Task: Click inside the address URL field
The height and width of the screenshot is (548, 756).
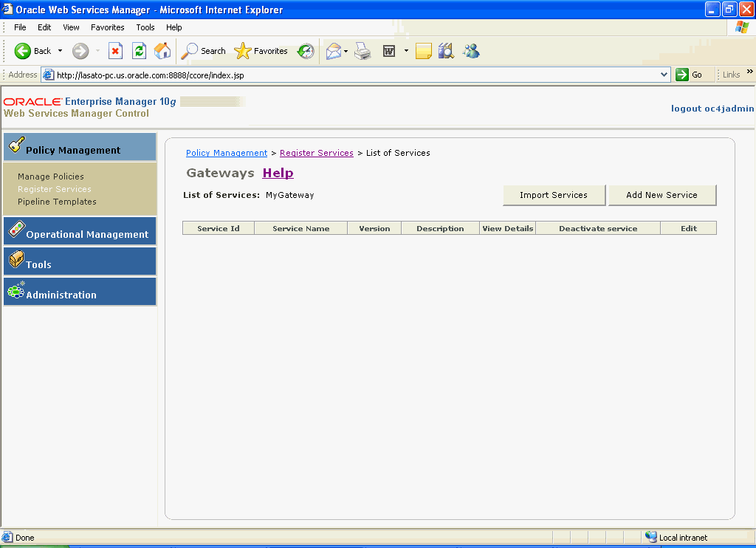Action: click(356, 75)
